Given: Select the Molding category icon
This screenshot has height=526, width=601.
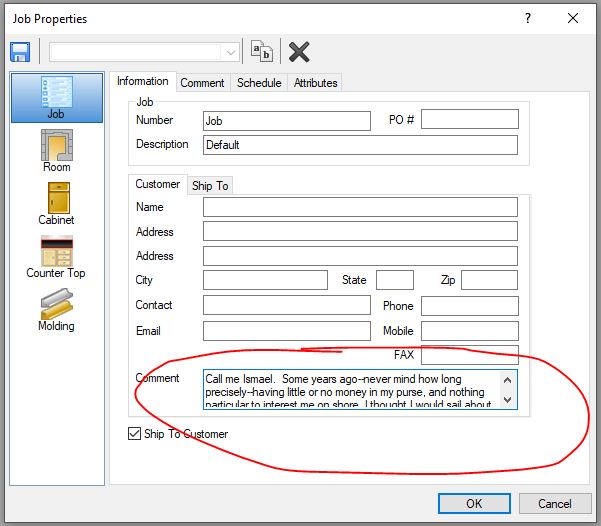Looking at the screenshot, I should pyautogui.click(x=56, y=309).
